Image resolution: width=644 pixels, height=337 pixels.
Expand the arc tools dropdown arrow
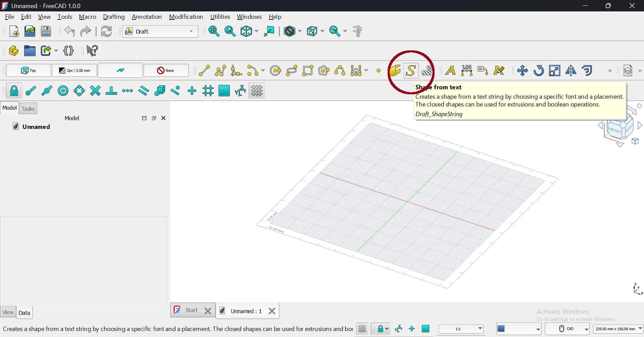[263, 70]
